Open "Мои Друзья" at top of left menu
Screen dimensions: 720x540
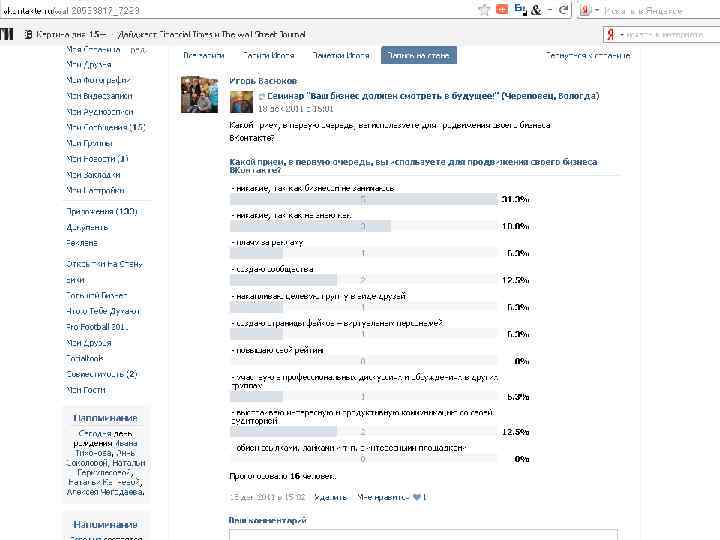coord(89,64)
